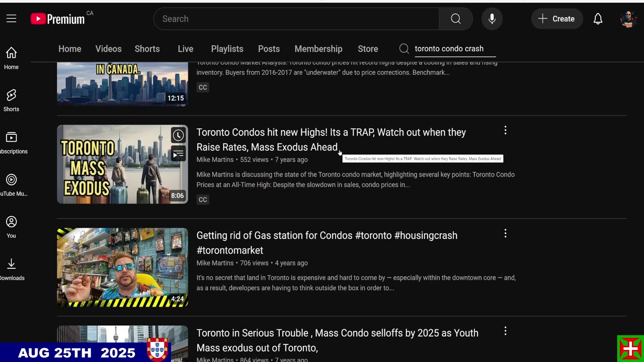
Task: Open the 12:15 'In Canada' thumbnail
Action: [x=122, y=84]
